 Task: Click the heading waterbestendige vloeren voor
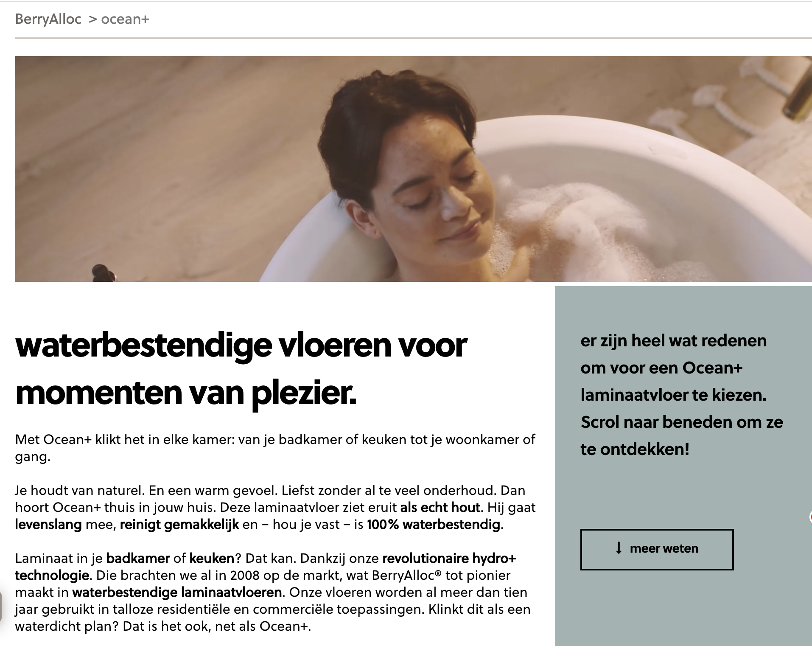point(241,346)
